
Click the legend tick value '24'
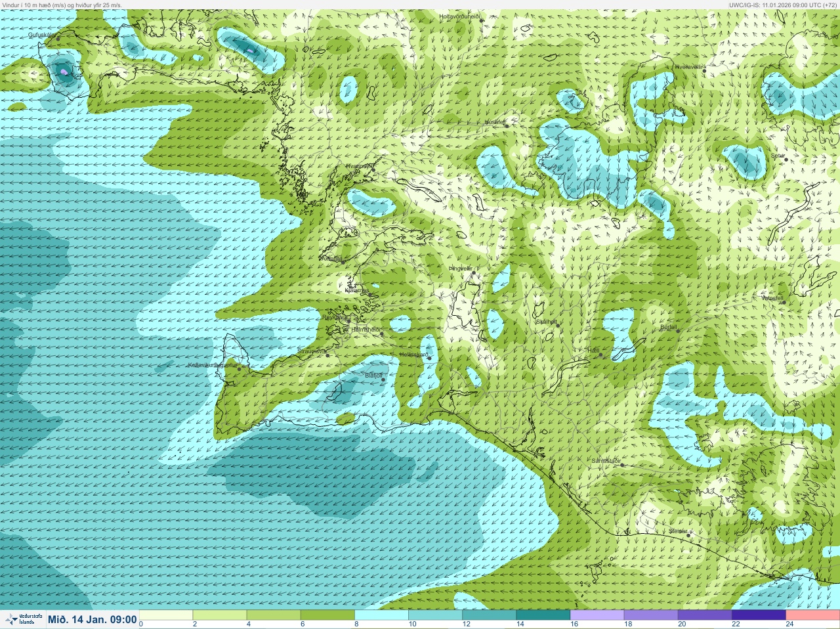(x=789, y=624)
